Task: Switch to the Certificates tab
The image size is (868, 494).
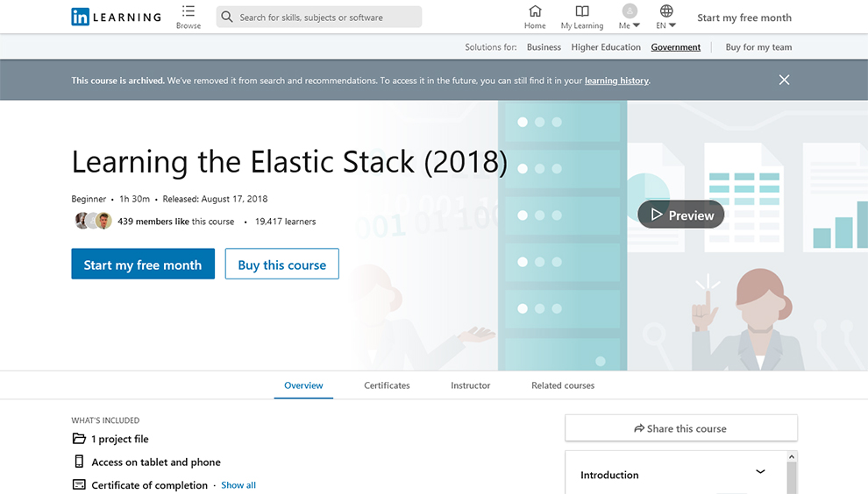Action: pyautogui.click(x=387, y=385)
